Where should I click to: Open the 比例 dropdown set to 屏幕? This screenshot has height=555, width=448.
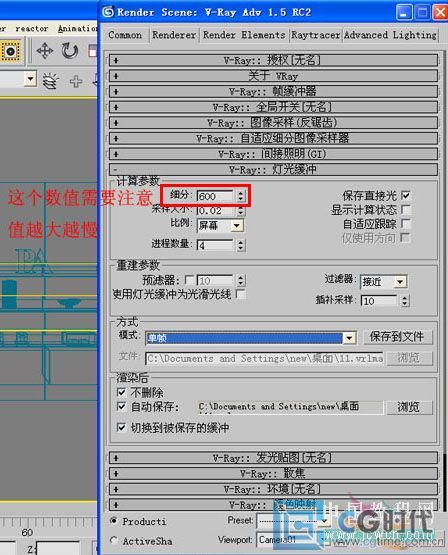pyautogui.click(x=220, y=225)
